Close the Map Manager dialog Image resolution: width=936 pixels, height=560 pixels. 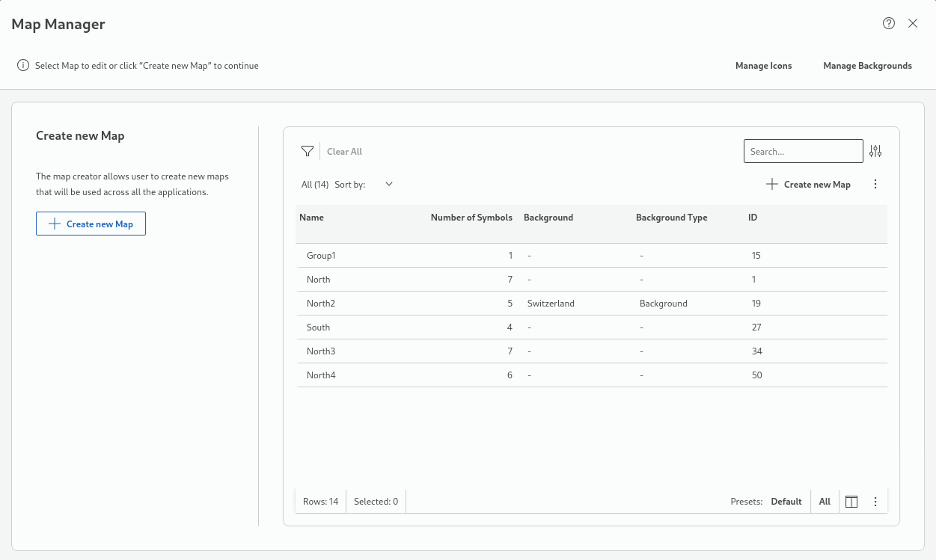click(x=913, y=23)
